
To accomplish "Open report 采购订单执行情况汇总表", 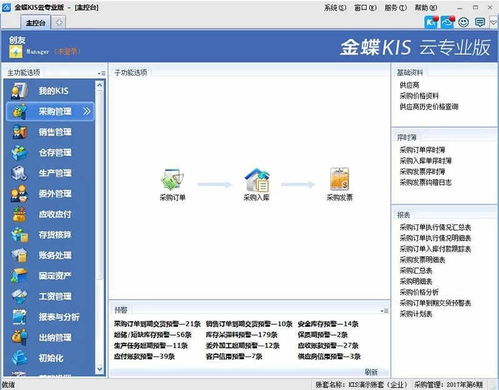I will point(435,227).
